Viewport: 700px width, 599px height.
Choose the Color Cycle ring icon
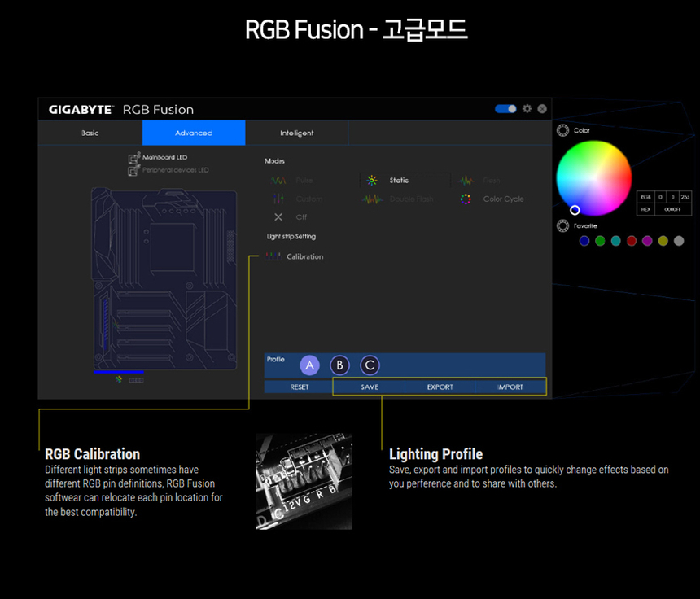pyautogui.click(x=466, y=199)
